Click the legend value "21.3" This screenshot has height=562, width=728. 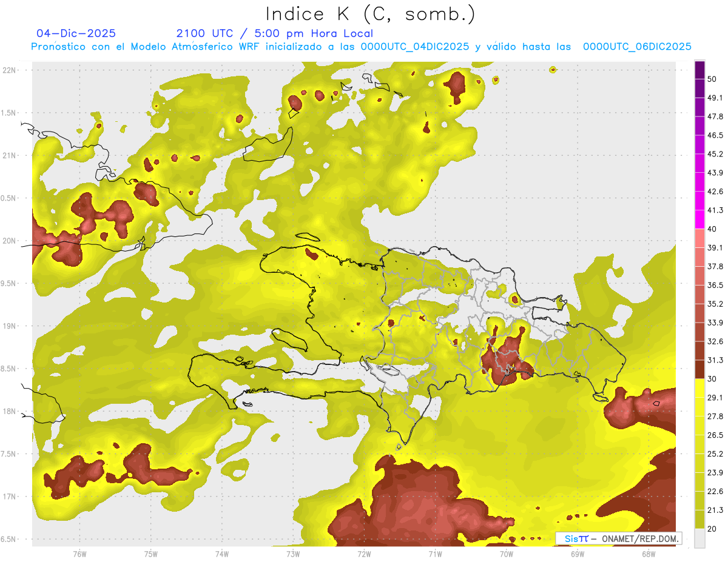(715, 510)
